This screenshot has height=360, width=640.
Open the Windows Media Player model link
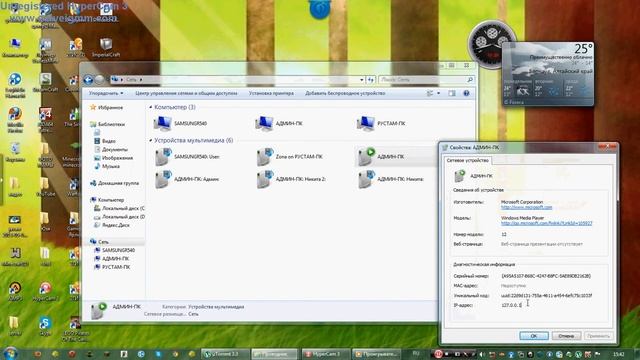pos(547,223)
